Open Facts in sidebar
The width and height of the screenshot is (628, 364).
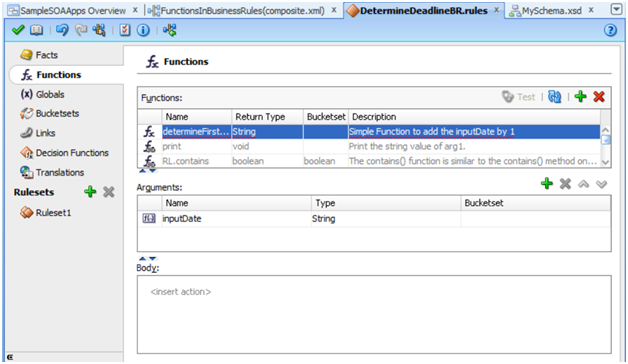(x=39, y=55)
